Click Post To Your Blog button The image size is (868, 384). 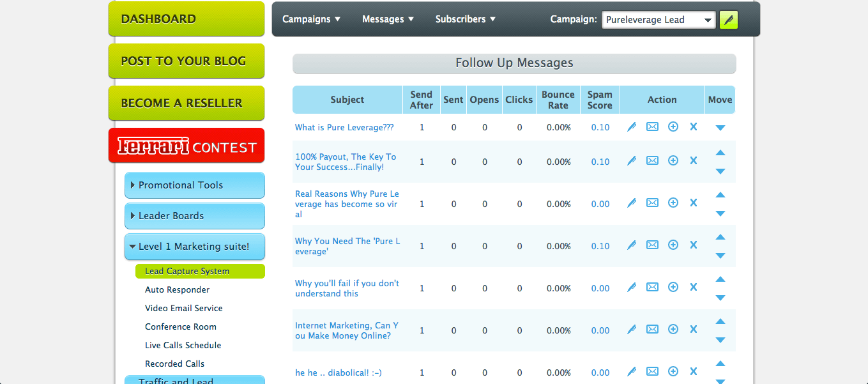[x=187, y=61]
